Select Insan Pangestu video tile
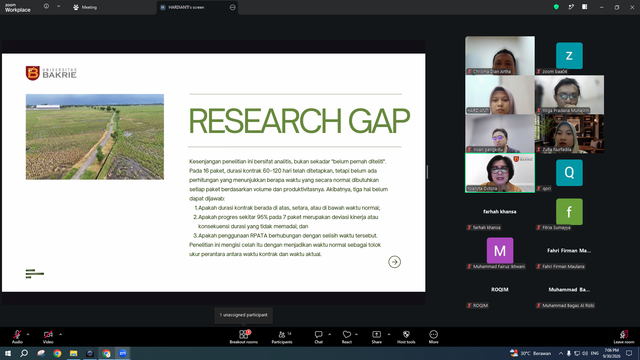This screenshot has height=360, width=640. click(500, 133)
